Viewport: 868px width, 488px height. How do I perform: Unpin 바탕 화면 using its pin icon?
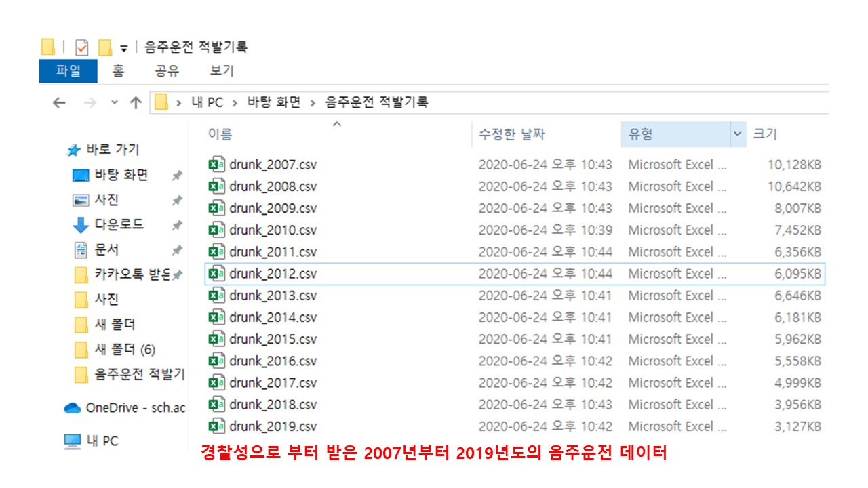177,176
